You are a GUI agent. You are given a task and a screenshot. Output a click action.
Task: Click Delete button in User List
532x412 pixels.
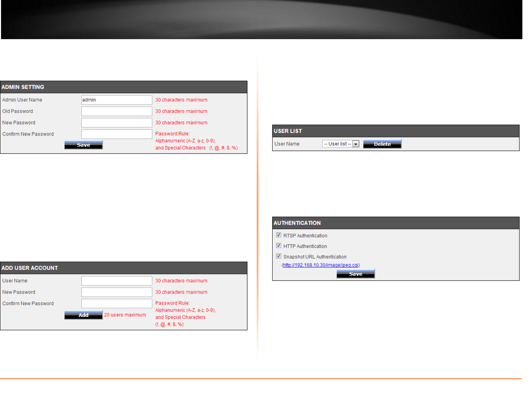point(382,144)
